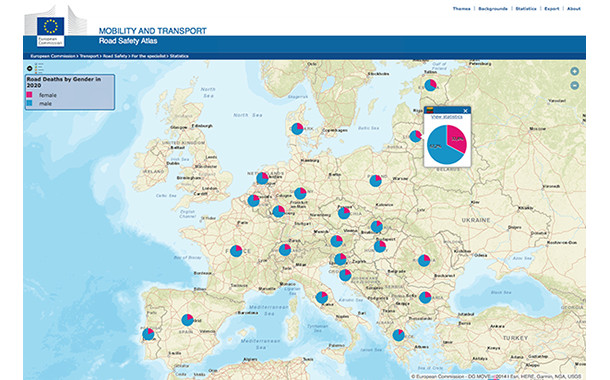Image resolution: width=610 pixels, height=380 pixels.
Task: Click the male blue legend swatch
Action: [30, 103]
